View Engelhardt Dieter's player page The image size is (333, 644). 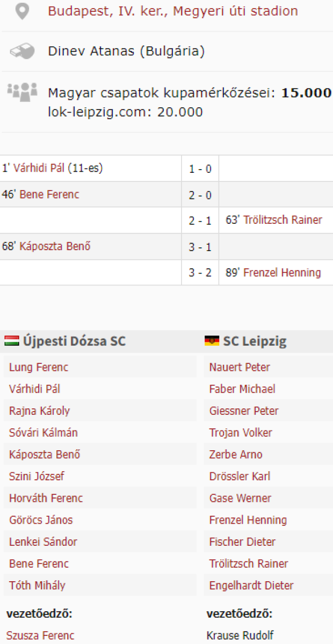(251, 586)
